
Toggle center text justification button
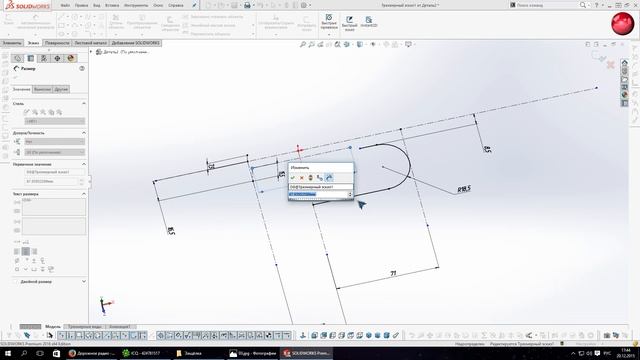[x=26, y=251]
